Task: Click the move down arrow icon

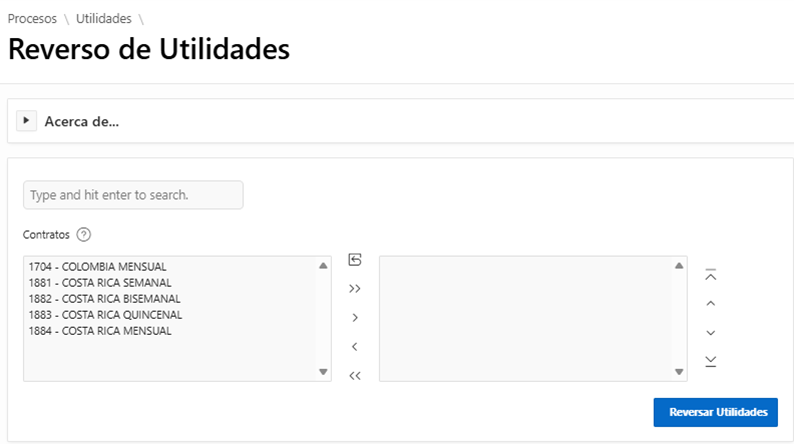Action: click(711, 332)
